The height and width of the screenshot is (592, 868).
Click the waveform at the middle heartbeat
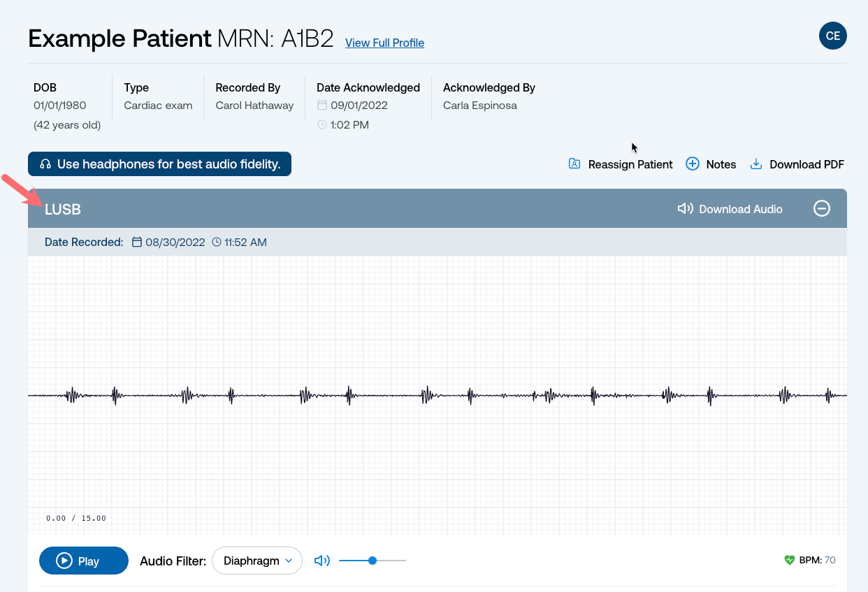point(426,396)
